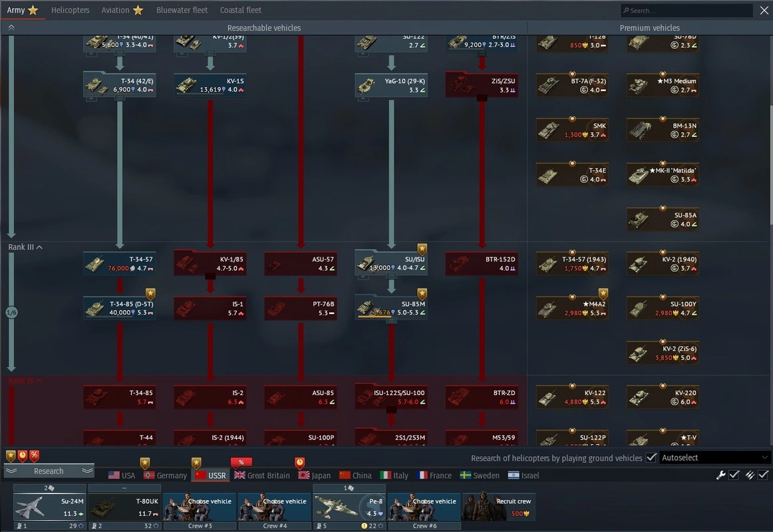Click the Research button

(49, 471)
